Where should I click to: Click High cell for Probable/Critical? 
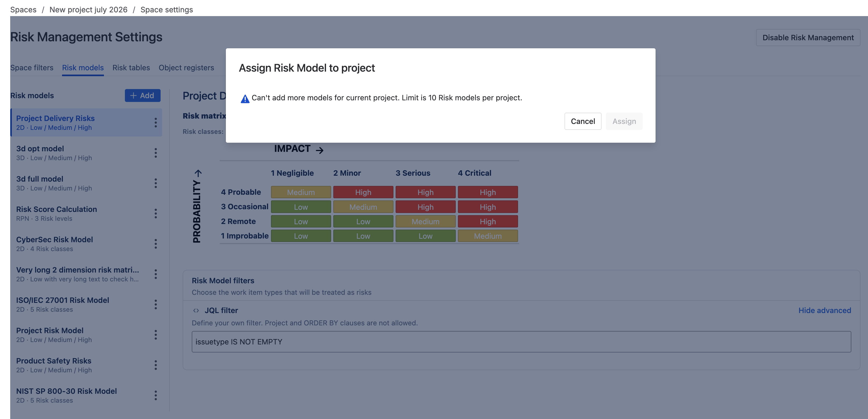point(487,192)
